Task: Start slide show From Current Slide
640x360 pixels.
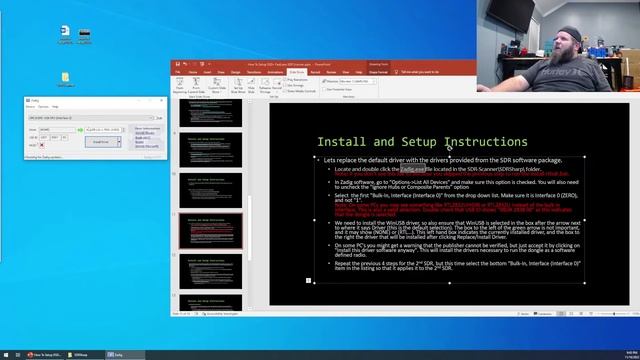Action: pos(196,85)
